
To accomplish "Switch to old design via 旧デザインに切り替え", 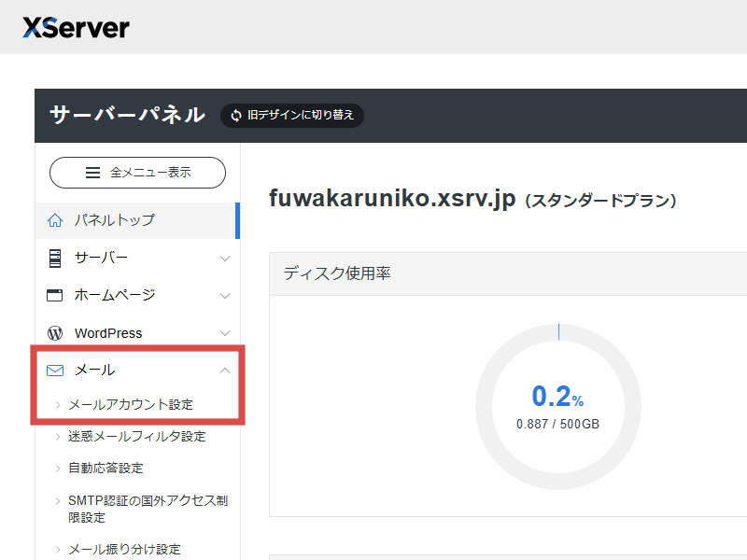I will (292, 115).
